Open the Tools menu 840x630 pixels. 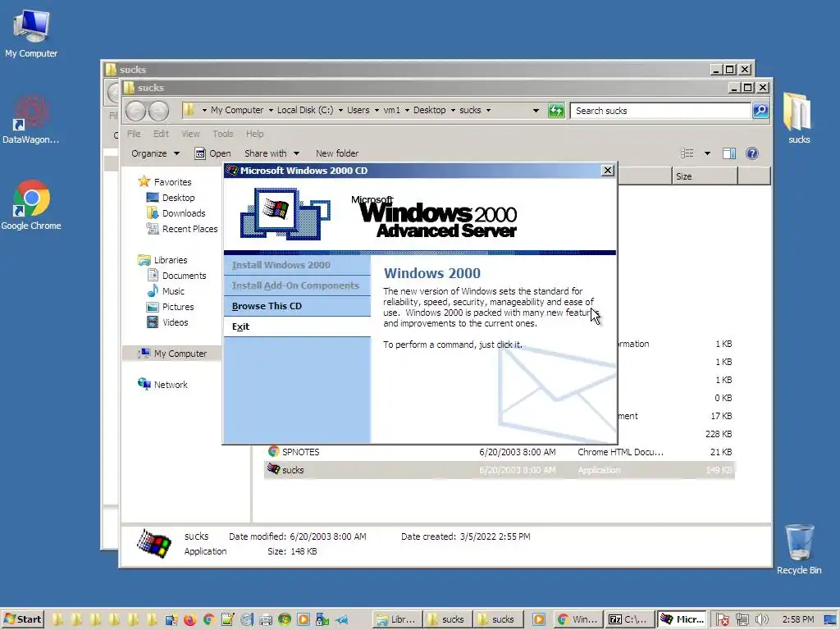point(223,134)
